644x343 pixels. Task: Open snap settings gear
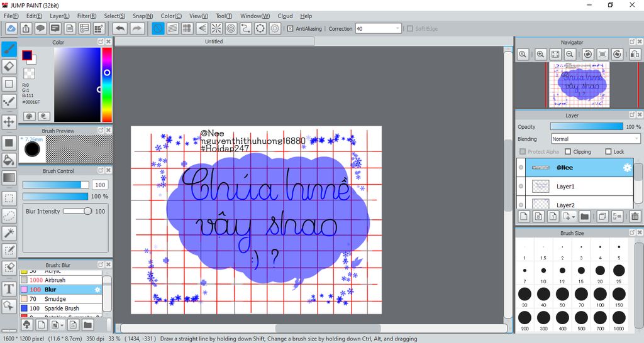pos(275,28)
